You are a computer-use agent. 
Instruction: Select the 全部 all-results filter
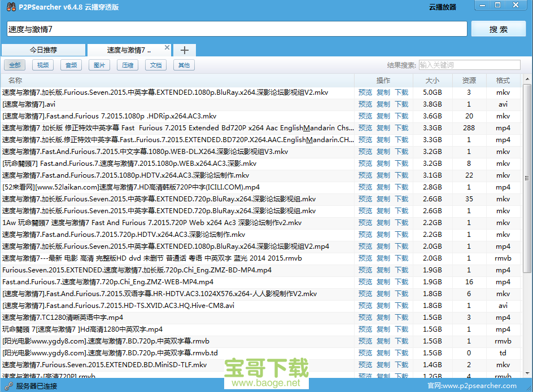[x=15, y=65]
